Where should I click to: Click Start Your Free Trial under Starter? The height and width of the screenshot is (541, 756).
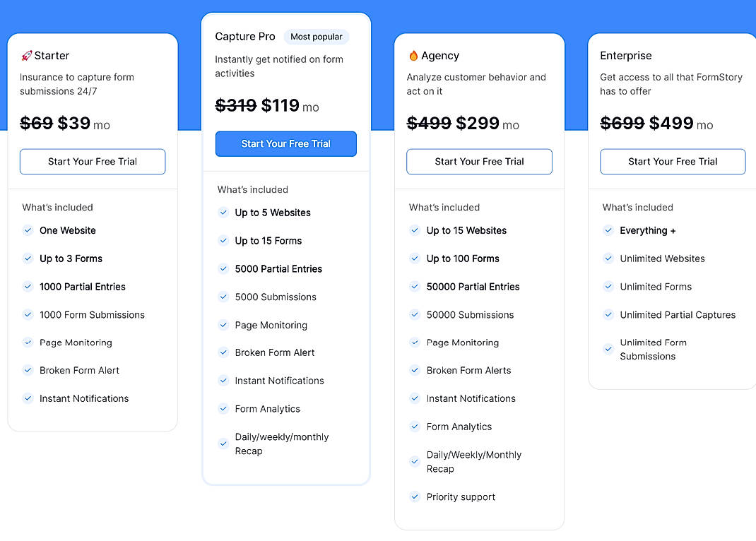[x=92, y=162]
